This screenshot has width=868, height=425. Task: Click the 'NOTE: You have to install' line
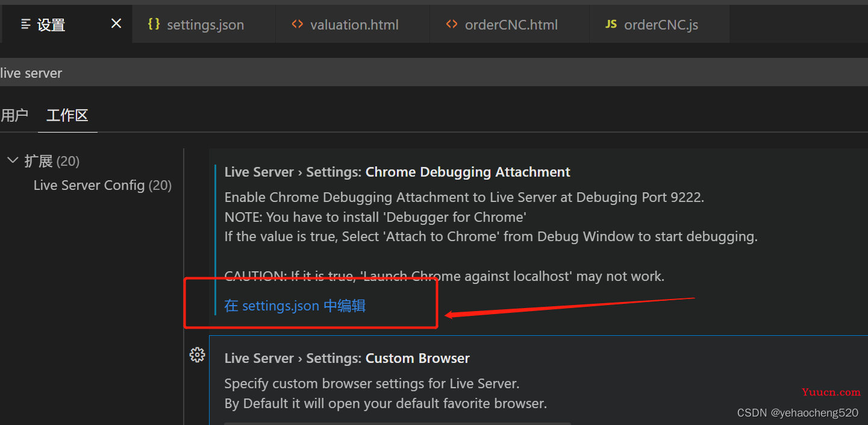point(376,217)
